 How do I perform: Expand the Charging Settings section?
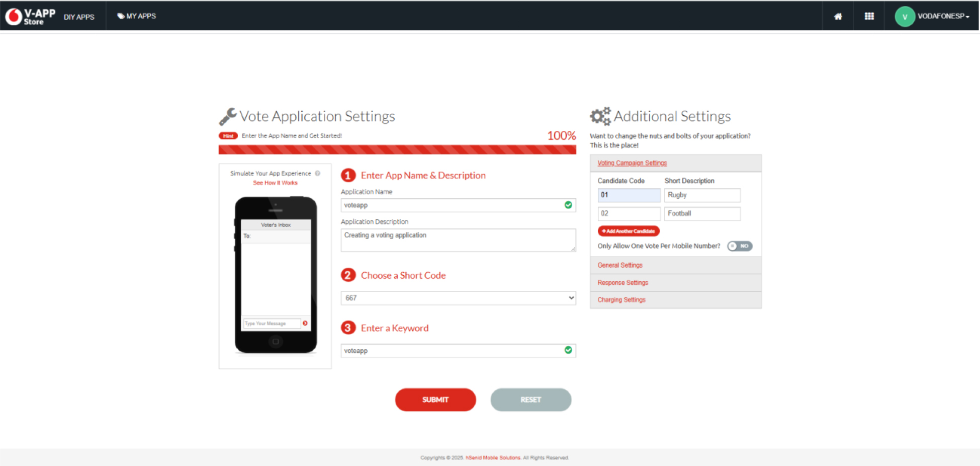coord(621,299)
